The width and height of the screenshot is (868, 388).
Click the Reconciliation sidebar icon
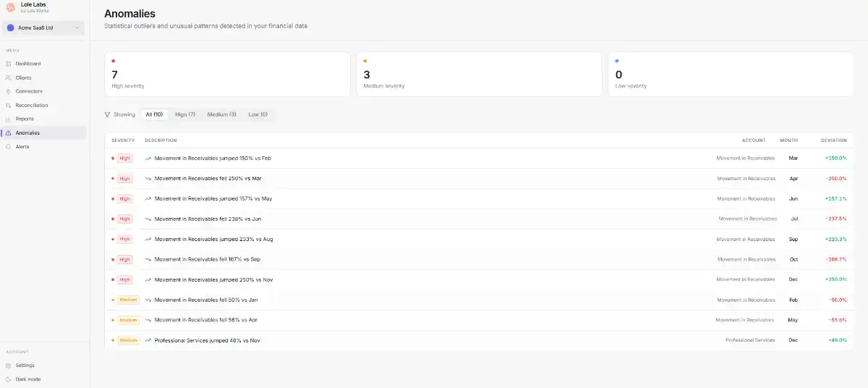tap(9, 105)
